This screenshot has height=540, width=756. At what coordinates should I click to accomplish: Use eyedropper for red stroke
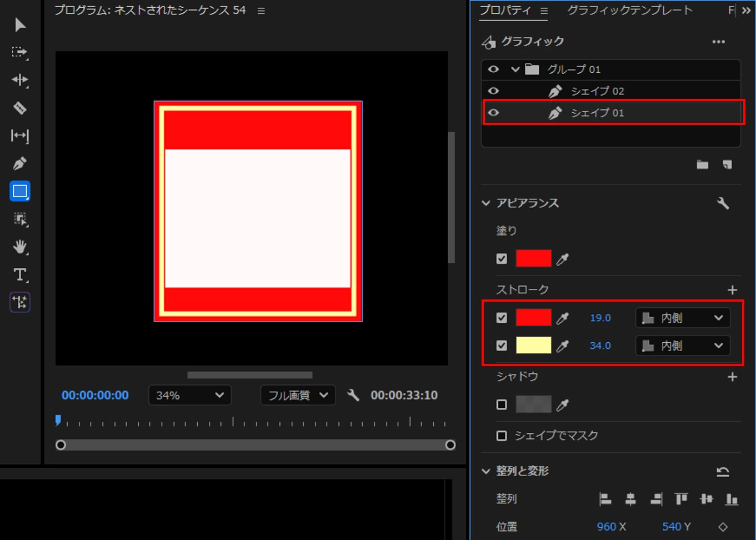(563, 318)
